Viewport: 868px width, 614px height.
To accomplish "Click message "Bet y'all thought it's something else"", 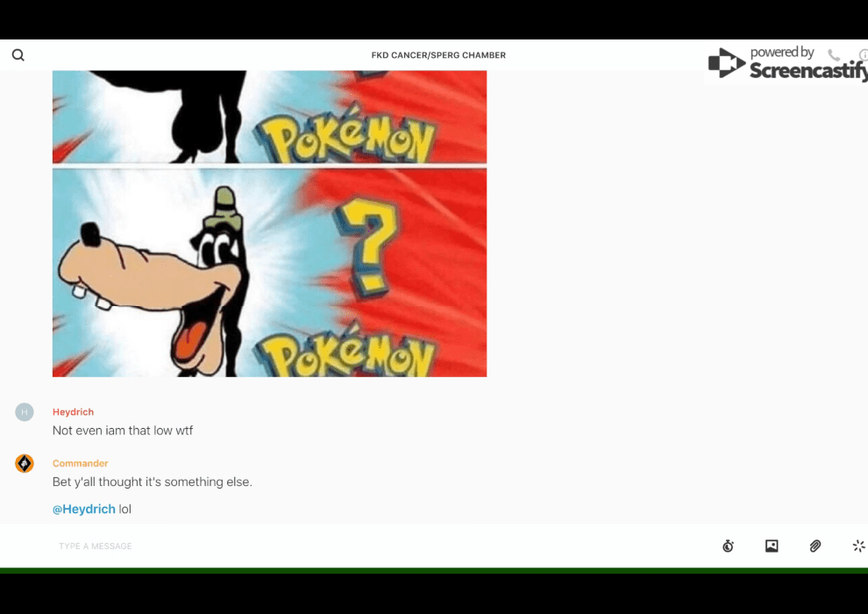I will click(152, 482).
